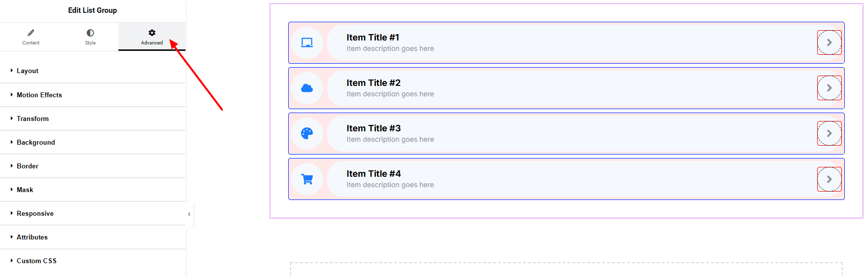This screenshot has width=868, height=277.
Task: Click the palette icon in item #3
Action: (307, 133)
